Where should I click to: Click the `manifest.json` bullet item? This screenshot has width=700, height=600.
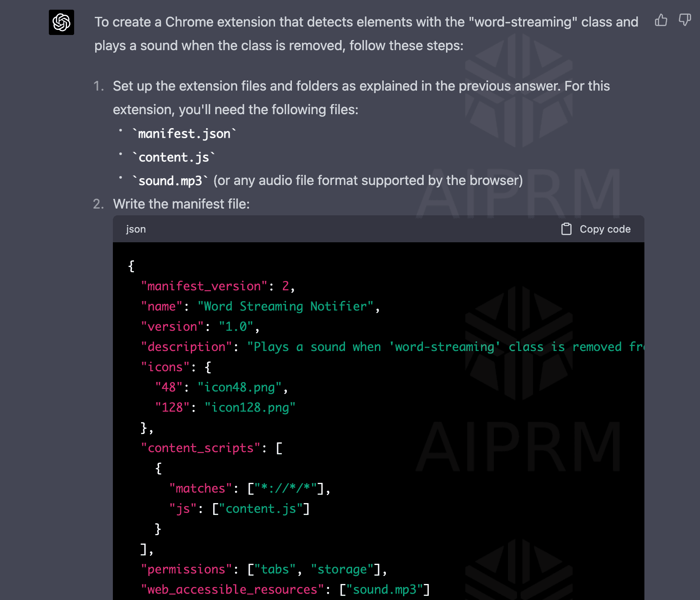[184, 134]
